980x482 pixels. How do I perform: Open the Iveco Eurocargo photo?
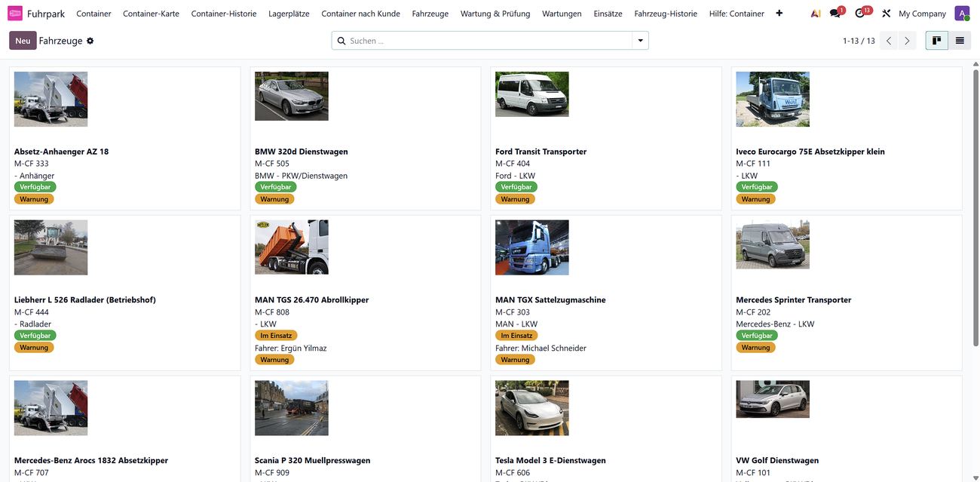coord(773,99)
